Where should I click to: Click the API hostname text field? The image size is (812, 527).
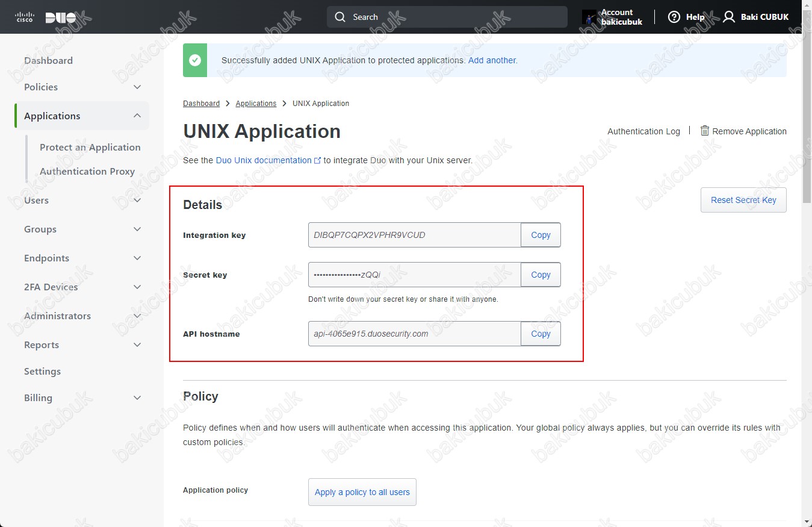(x=414, y=334)
